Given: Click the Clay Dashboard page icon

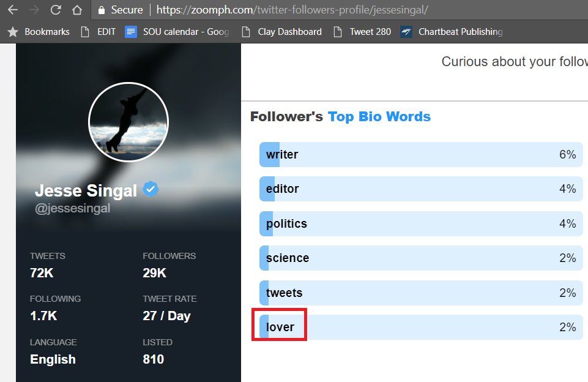Looking at the screenshot, I should point(246,32).
